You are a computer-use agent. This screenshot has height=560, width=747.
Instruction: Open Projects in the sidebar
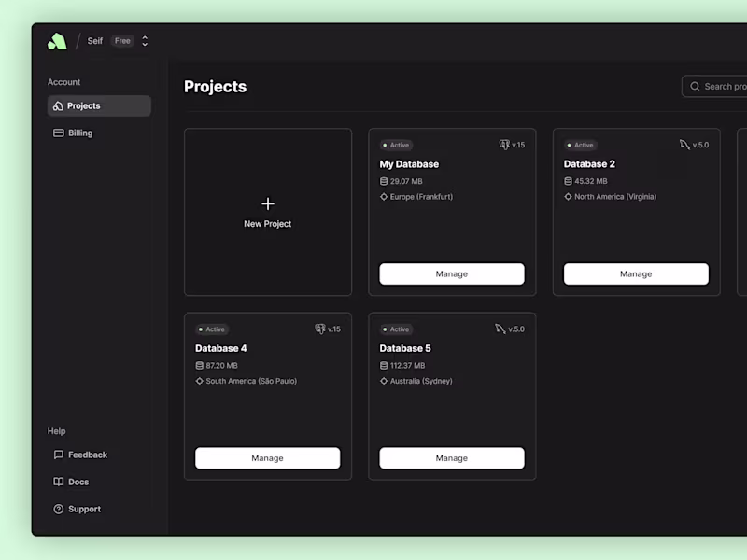click(99, 105)
